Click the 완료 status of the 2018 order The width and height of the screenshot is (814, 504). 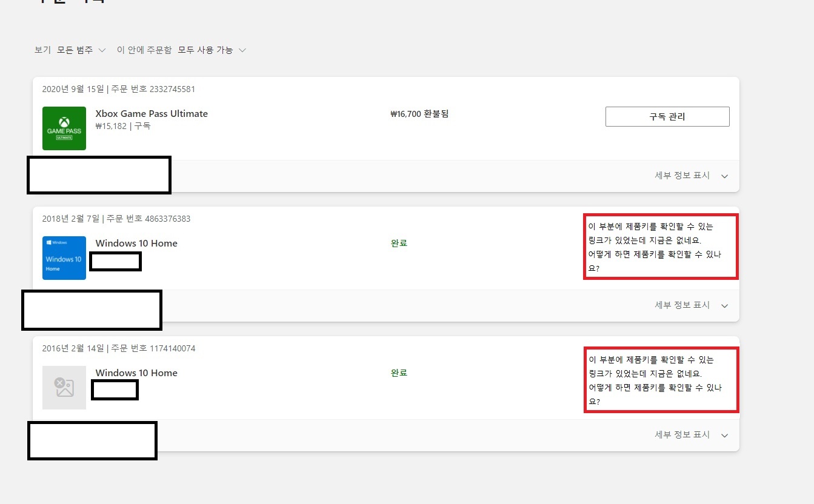point(399,243)
